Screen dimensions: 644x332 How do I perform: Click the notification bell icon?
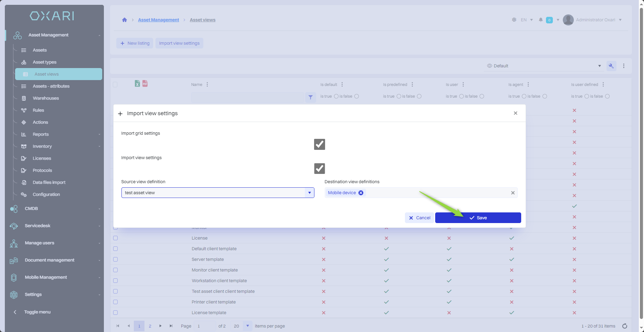click(x=541, y=20)
